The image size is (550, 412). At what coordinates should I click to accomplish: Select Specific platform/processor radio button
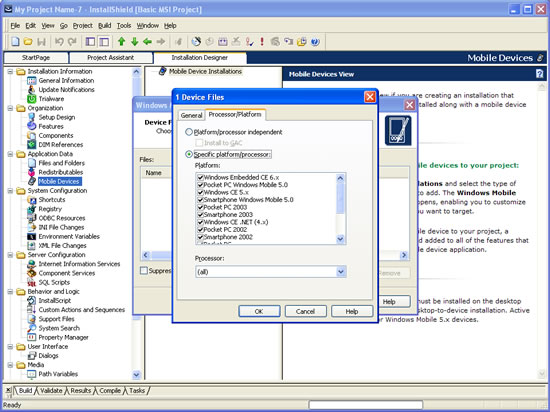tap(189, 154)
